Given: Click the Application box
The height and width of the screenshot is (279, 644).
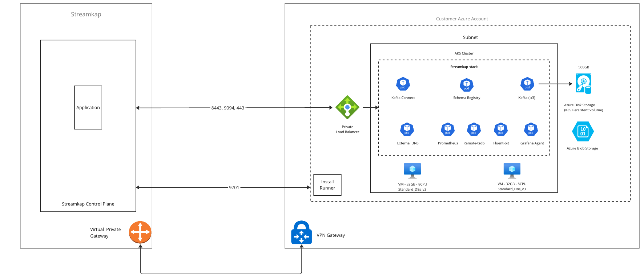Looking at the screenshot, I should (x=88, y=108).
